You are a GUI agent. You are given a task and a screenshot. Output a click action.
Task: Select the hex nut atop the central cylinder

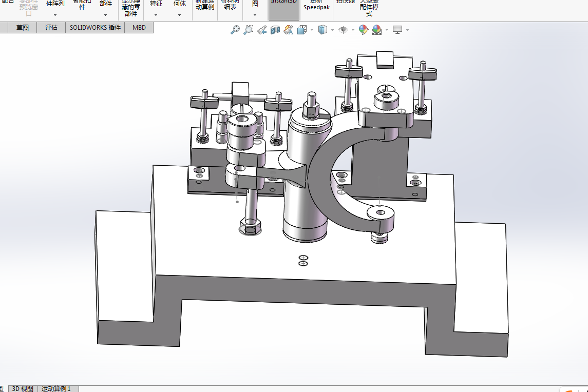(311, 111)
